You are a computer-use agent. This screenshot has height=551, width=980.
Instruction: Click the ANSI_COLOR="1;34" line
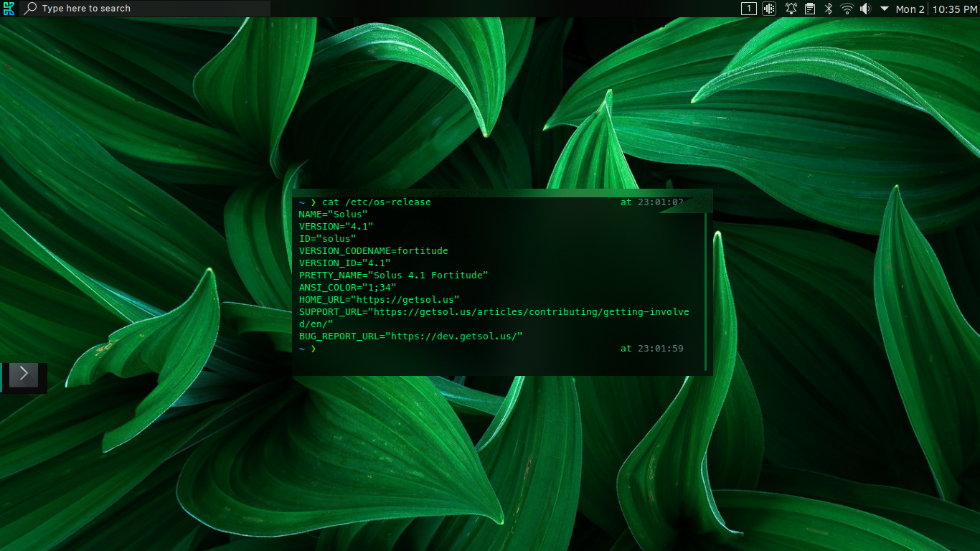pyautogui.click(x=347, y=288)
